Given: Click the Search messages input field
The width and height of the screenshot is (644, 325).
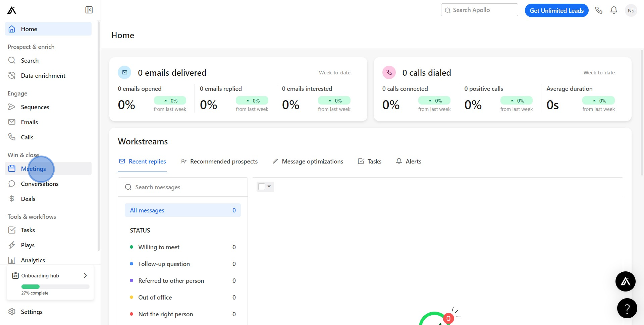Looking at the screenshot, I should [x=183, y=187].
